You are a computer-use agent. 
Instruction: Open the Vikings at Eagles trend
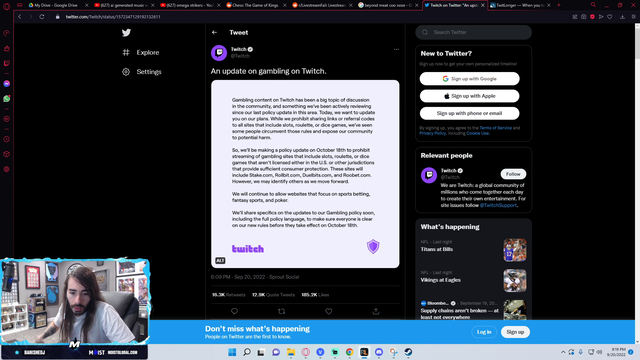(x=440, y=280)
